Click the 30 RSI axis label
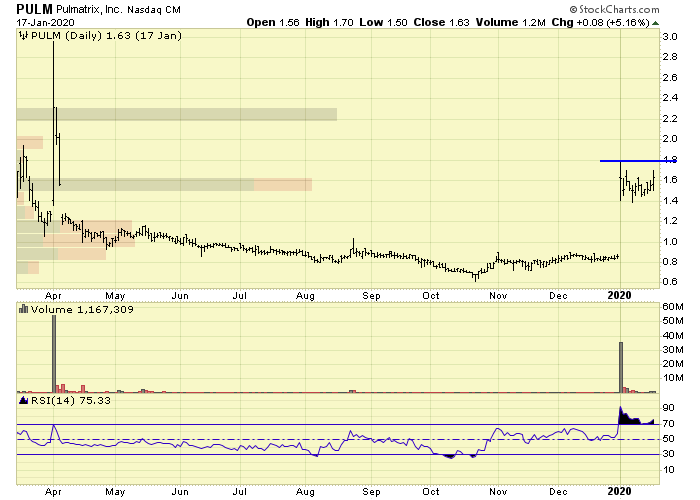The image size is (700, 500). [x=668, y=454]
